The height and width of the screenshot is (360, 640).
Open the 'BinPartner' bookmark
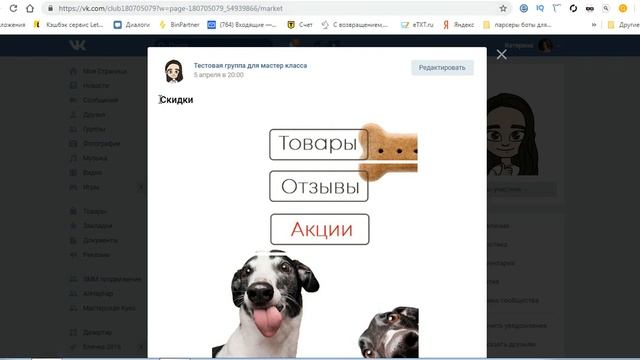180,25
